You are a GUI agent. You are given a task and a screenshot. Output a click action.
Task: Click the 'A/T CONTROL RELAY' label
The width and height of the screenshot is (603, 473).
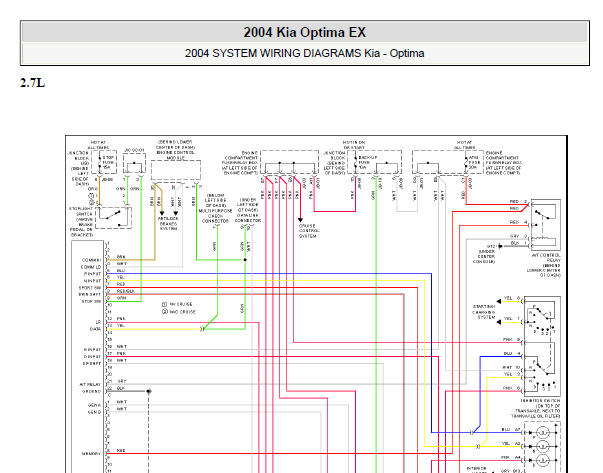point(546,258)
